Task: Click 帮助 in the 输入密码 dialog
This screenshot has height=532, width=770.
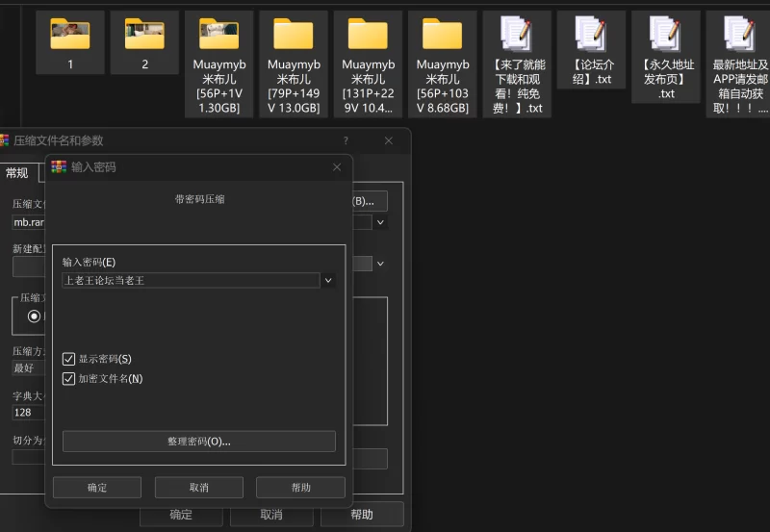Action: coord(300,488)
